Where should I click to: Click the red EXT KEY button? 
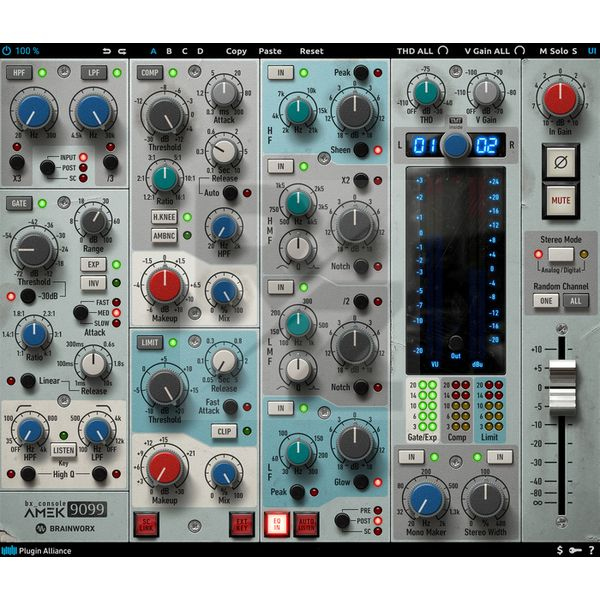coord(242,524)
